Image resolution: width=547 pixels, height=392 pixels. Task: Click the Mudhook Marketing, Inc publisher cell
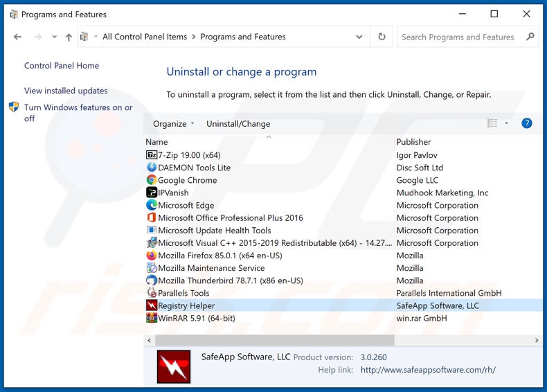(442, 193)
